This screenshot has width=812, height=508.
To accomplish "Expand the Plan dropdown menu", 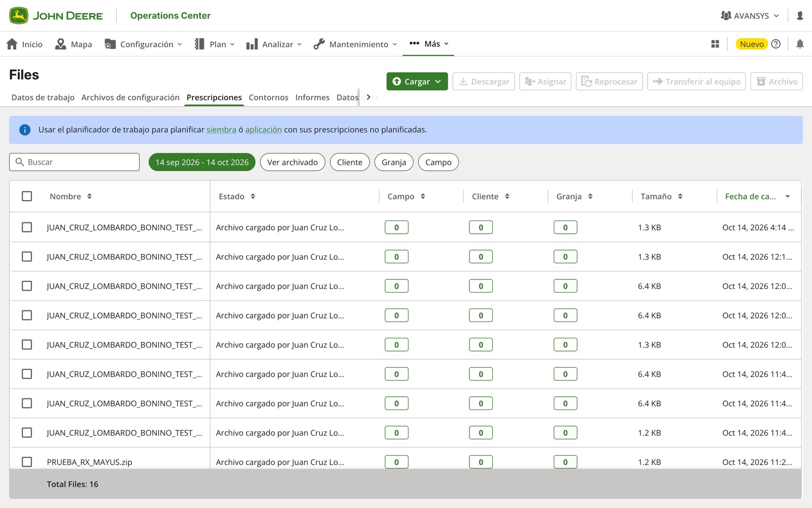I will click(214, 44).
